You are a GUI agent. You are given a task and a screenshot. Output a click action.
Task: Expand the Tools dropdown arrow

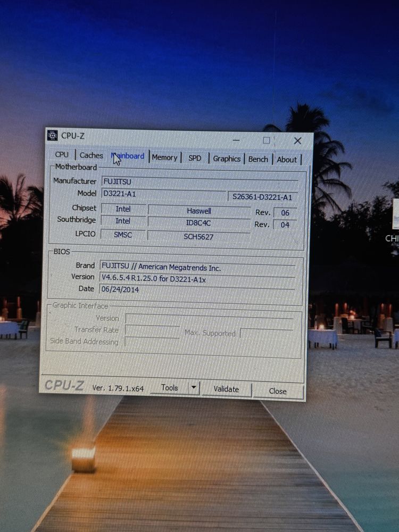[x=194, y=387]
